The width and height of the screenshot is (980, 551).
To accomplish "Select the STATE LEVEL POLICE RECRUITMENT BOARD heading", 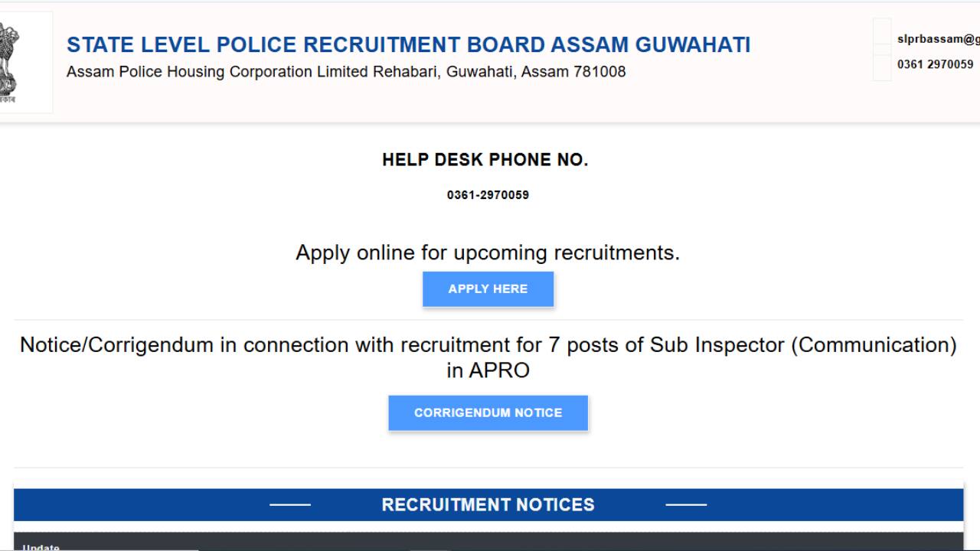I will [408, 44].
